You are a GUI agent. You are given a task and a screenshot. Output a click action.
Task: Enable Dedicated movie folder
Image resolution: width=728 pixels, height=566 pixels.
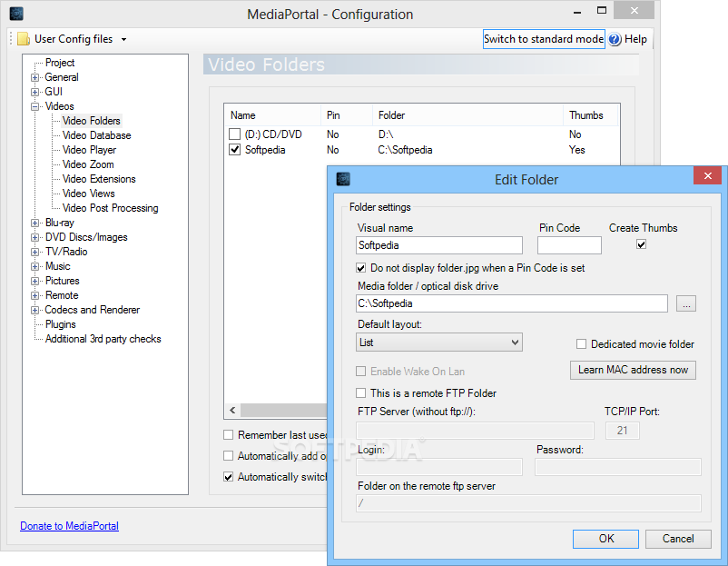pos(581,344)
